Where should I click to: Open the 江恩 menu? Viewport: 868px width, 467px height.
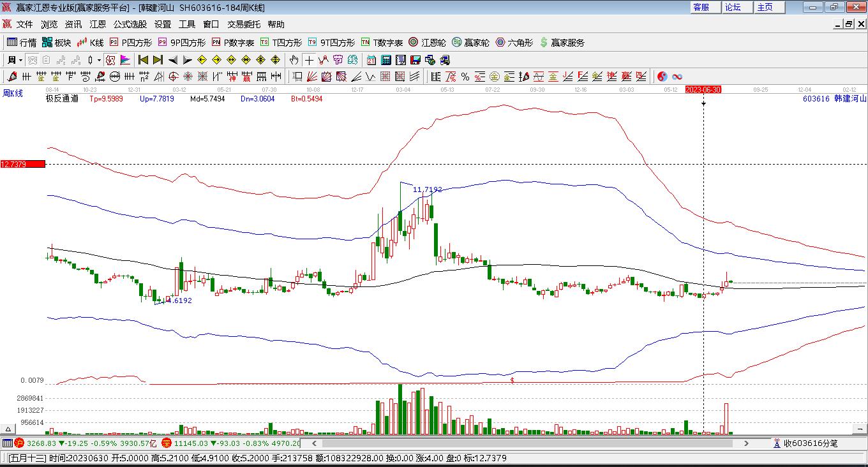click(98, 24)
